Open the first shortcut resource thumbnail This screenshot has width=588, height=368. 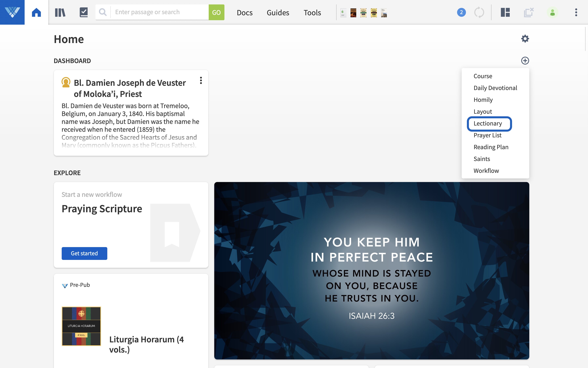343,13
